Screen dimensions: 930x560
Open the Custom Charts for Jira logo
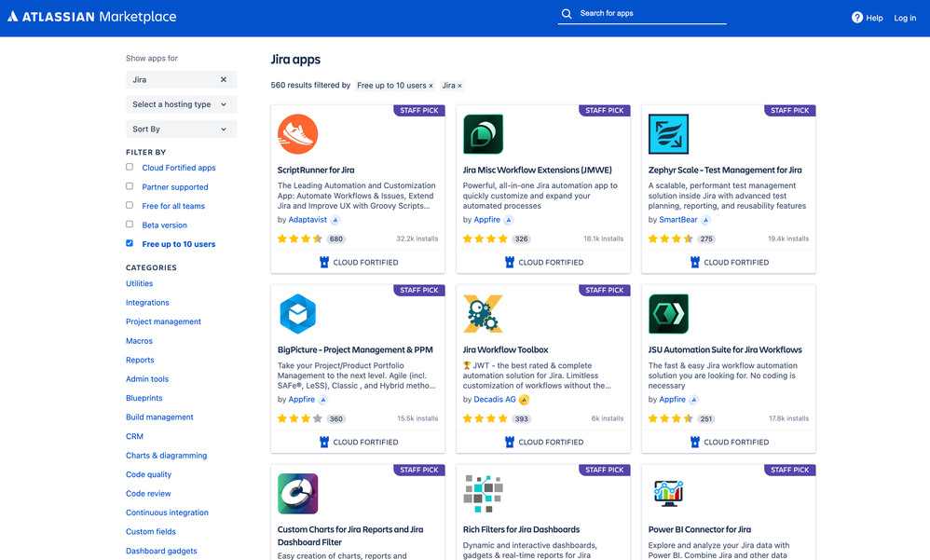(x=297, y=494)
